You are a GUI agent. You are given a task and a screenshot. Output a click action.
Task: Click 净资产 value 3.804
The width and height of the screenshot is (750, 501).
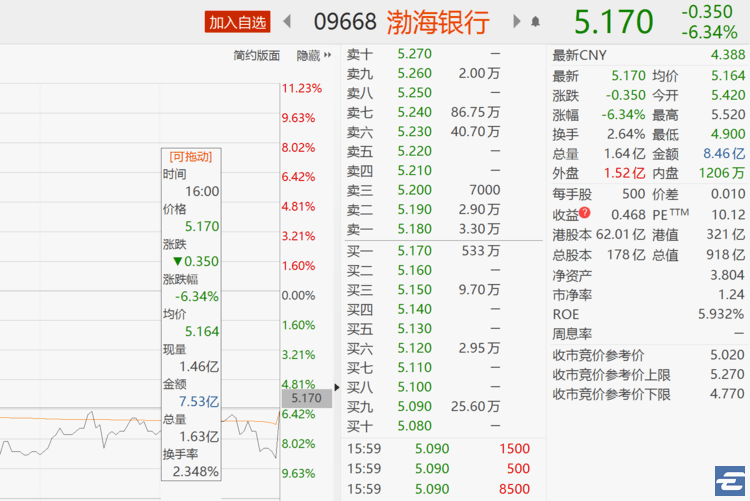click(727, 275)
